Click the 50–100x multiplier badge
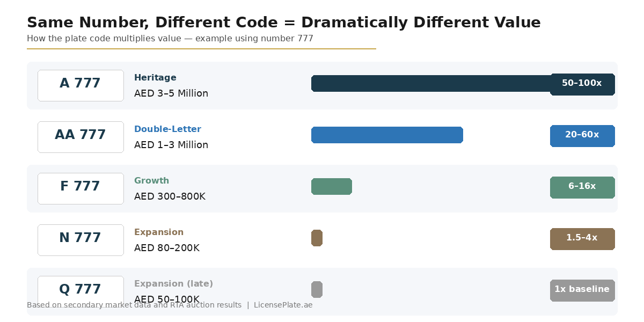This screenshot has width=644, height=322. point(582,84)
